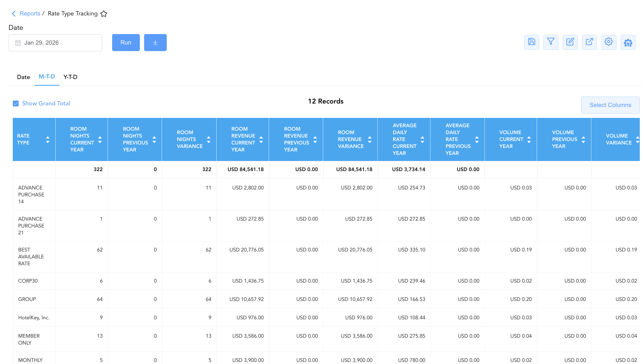Screen dimensions: 643x364
Task: Sort by Room Nights Current Year arrows
Action: click(x=100, y=139)
